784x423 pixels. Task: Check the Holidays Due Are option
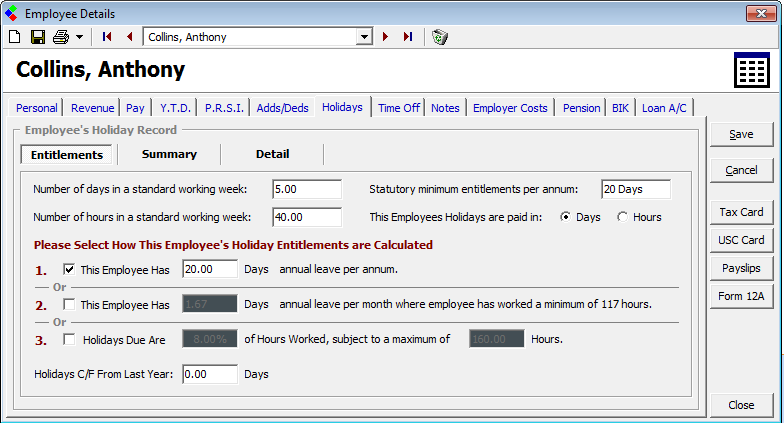click(69, 339)
